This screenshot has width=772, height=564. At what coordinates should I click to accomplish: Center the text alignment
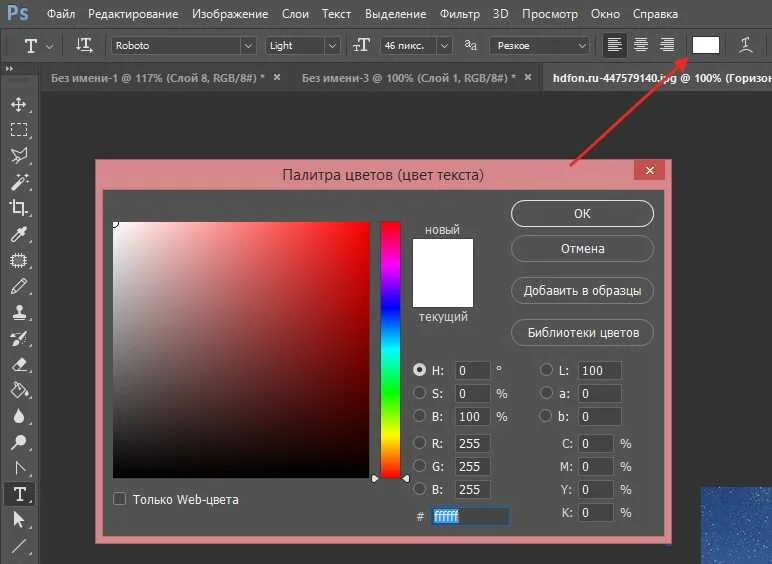(641, 45)
